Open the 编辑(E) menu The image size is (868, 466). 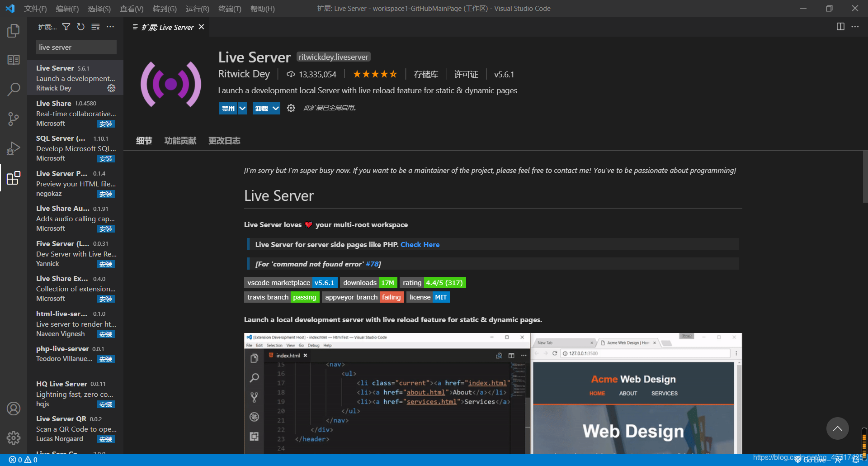(67, 9)
